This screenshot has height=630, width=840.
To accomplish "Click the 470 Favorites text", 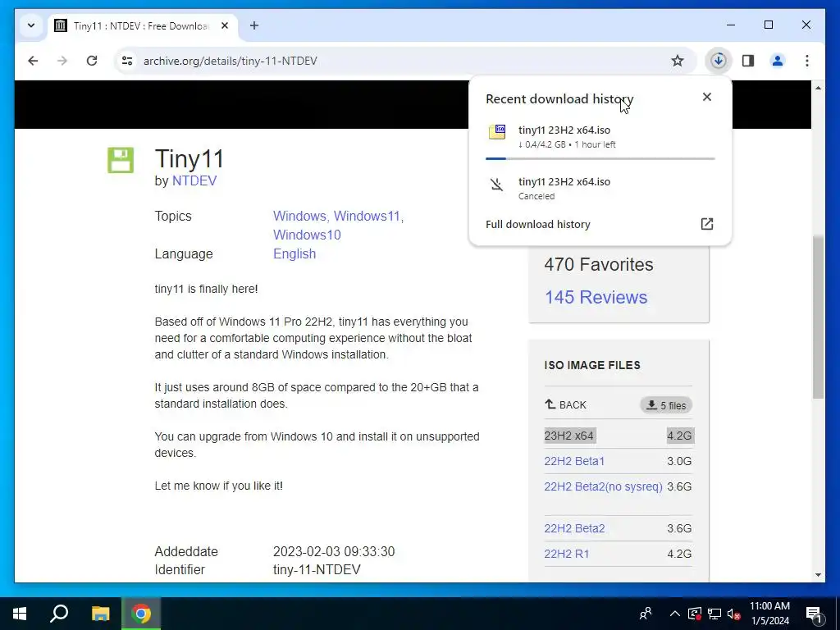I will pos(598,264).
